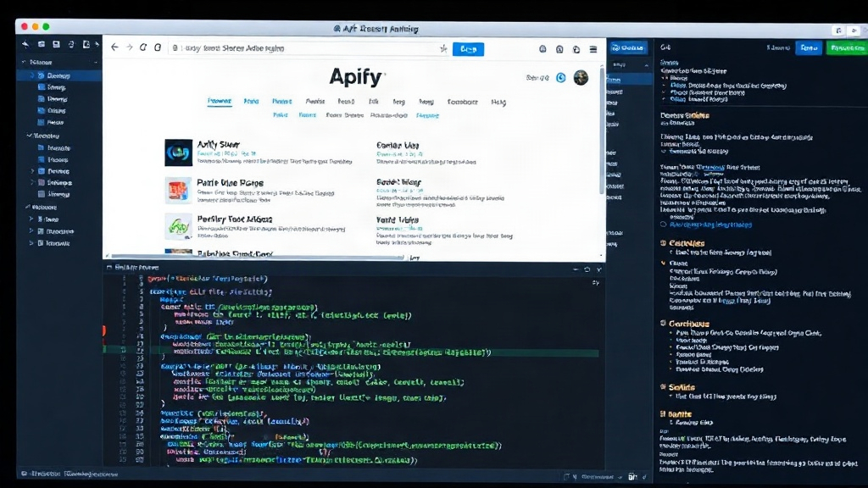This screenshot has width=868, height=488.
Task: Open the user avatar on the Apify page
Action: coord(581,77)
